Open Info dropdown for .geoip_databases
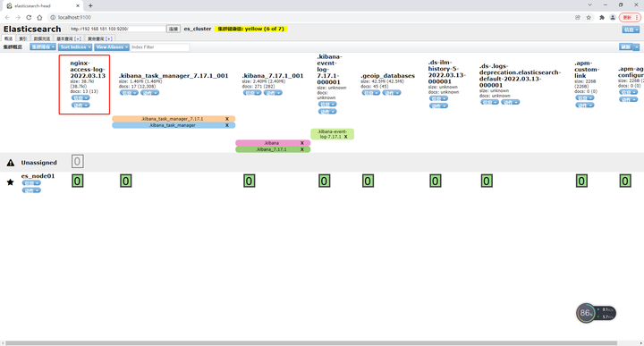Screen dimensions: 644x346 point(371,93)
